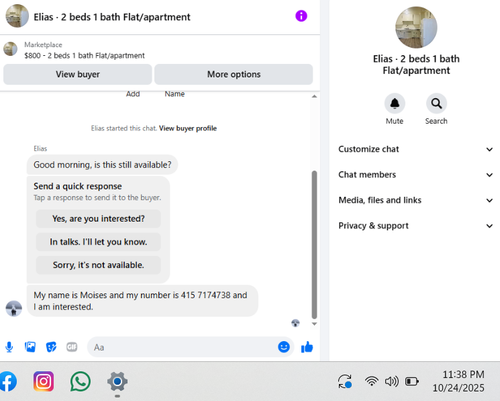Image resolution: width=500 pixels, height=401 pixels.
Task: Click chat header listing thumbnail
Action: click(x=17, y=16)
